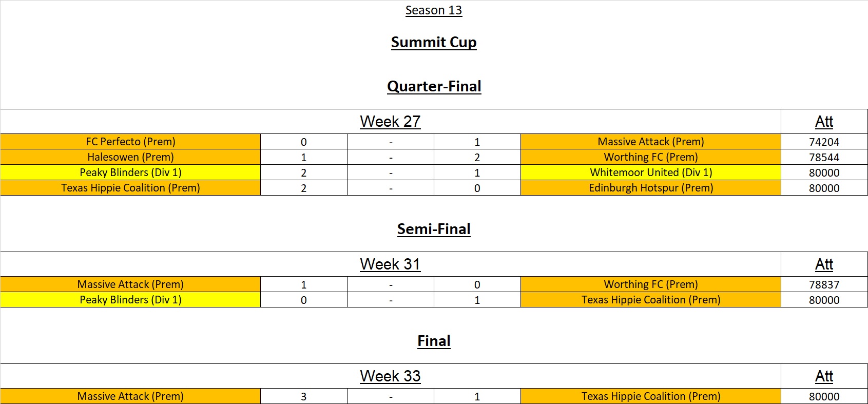868x404 pixels.
Task: Click the Week 27 header
Action: pyautogui.click(x=390, y=122)
